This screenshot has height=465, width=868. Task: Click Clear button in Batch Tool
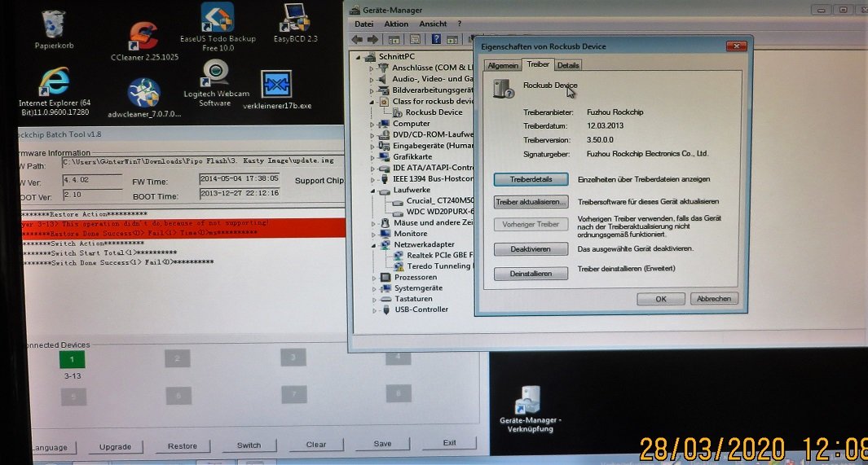[316, 445]
